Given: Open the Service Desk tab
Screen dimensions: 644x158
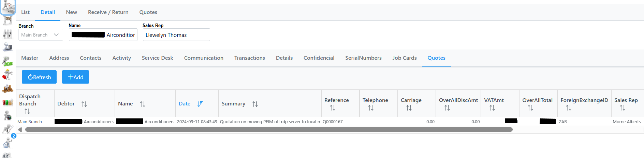Looking at the screenshot, I should [157, 58].
